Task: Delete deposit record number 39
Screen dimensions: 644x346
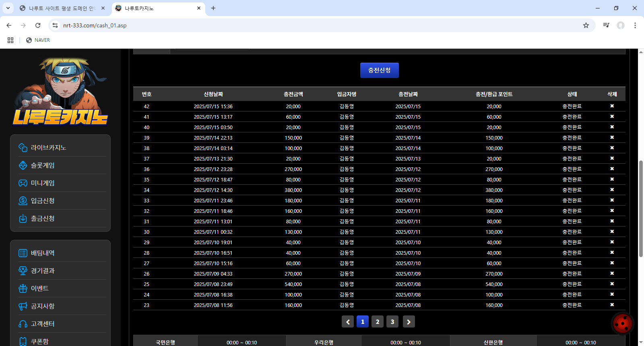Action: pos(612,138)
